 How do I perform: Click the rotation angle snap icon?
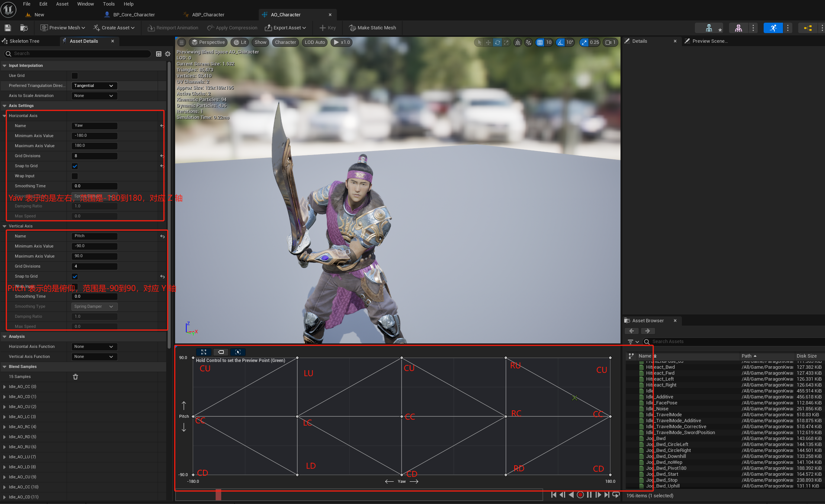560,42
